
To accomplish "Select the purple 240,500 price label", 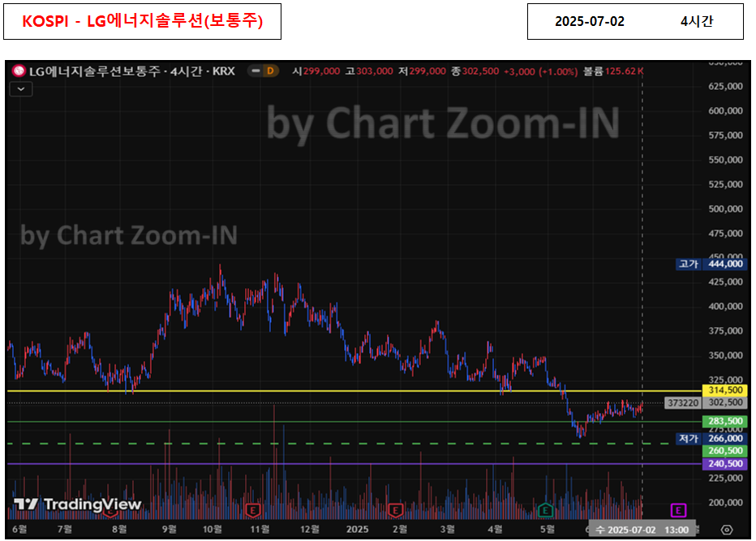I will point(725,463).
